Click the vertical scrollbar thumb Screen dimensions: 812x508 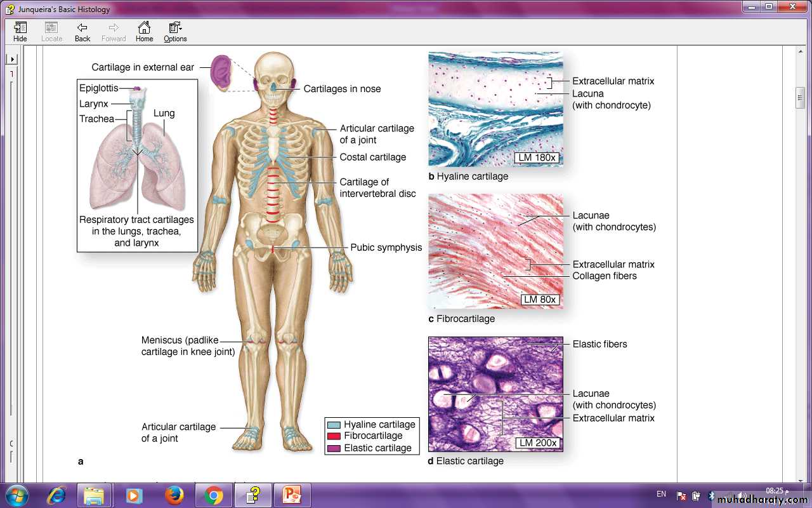[800, 98]
